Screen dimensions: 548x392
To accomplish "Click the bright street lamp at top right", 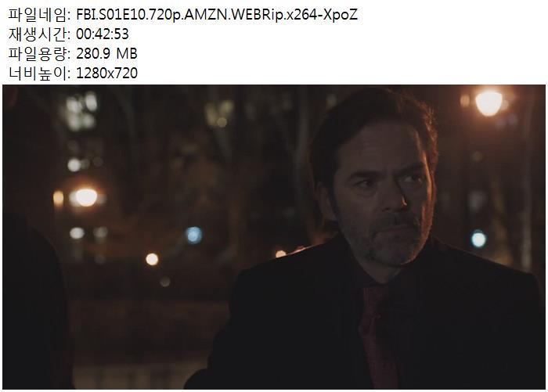I will [x=489, y=102].
